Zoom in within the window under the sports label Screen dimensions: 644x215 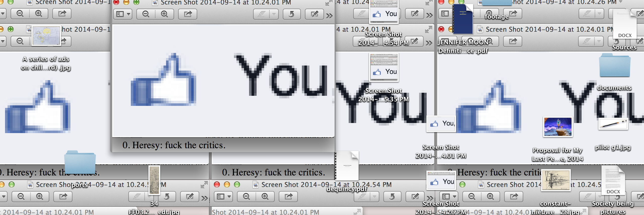pyautogui.click(x=39, y=196)
